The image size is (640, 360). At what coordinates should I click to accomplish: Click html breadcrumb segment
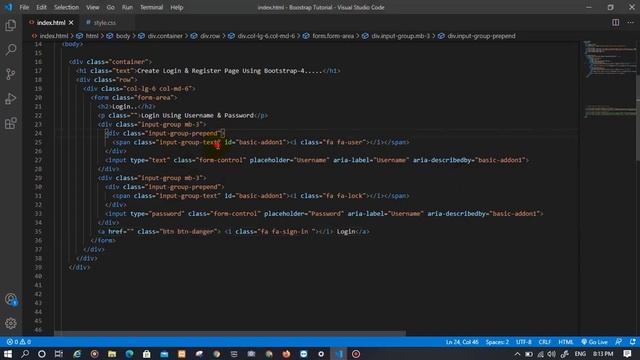pos(92,36)
